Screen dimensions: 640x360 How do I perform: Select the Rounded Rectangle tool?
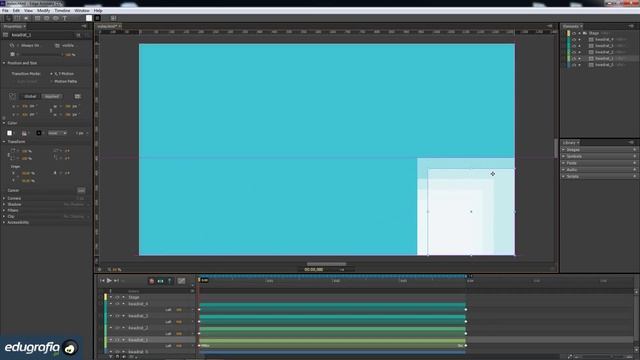(47, 18)
